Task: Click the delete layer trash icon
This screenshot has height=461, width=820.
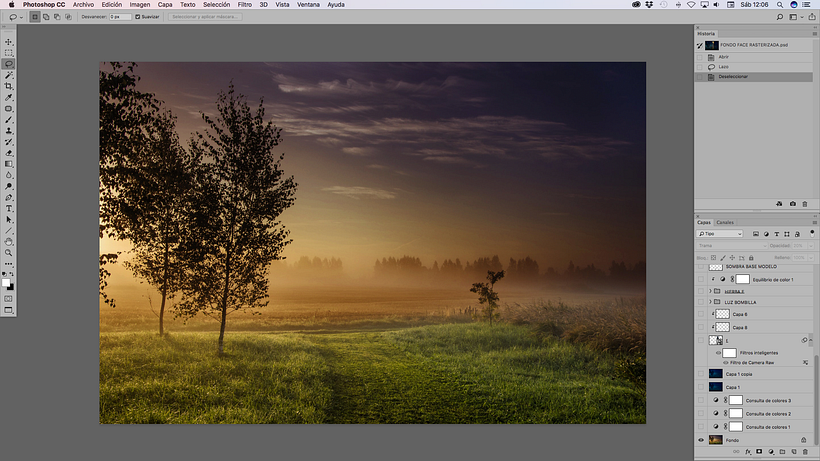Action: pyautogui.click(x=804, y=452)
